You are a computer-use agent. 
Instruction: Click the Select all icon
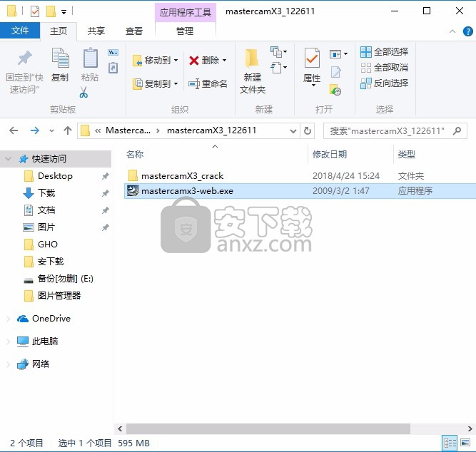[x=366, y=52]
